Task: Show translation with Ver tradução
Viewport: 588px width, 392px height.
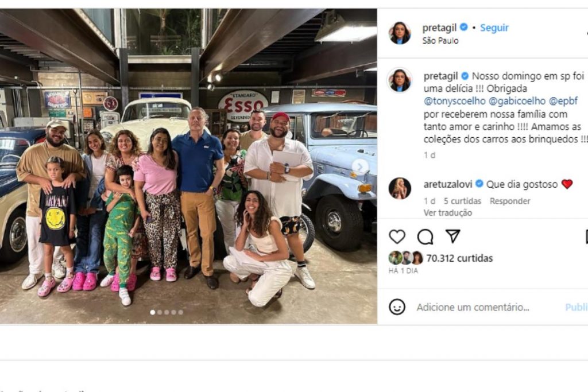Action: [x=448, y=213]
